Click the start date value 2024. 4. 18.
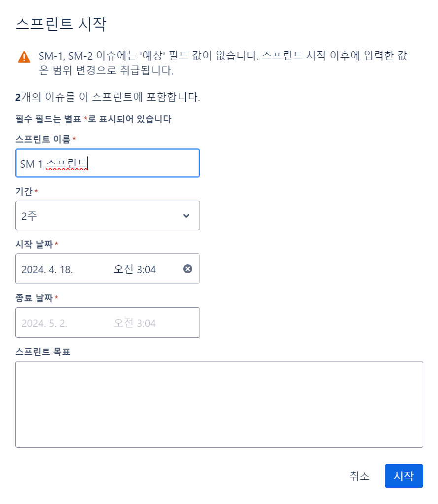Viewport: 438px width, 504px height. 47,269
